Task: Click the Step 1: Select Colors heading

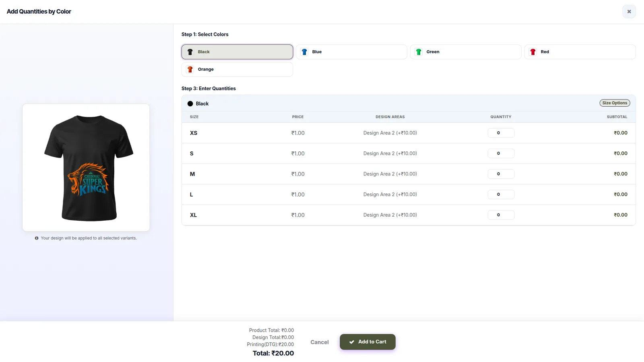Action: click(205, 34)
